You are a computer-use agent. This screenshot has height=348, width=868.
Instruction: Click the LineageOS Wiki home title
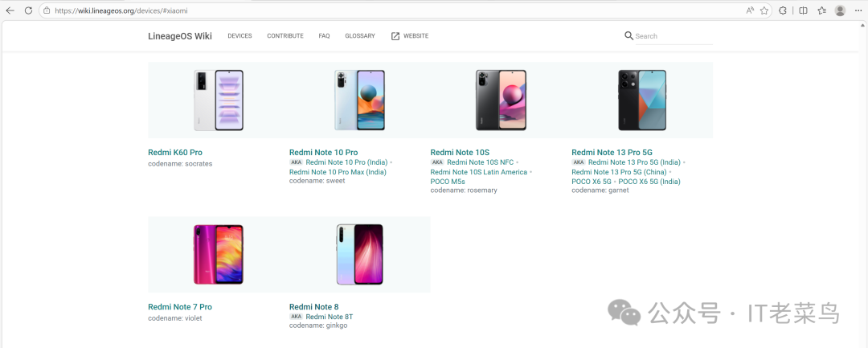tap(180, 36)
